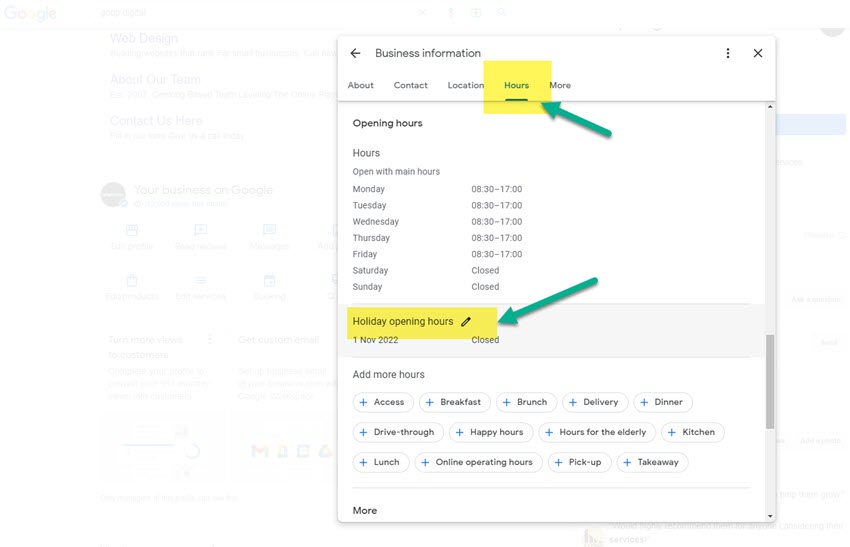Viewport: 850px width, 547px height.
Task: Add Breakfast hours chip
Action: 453,402
